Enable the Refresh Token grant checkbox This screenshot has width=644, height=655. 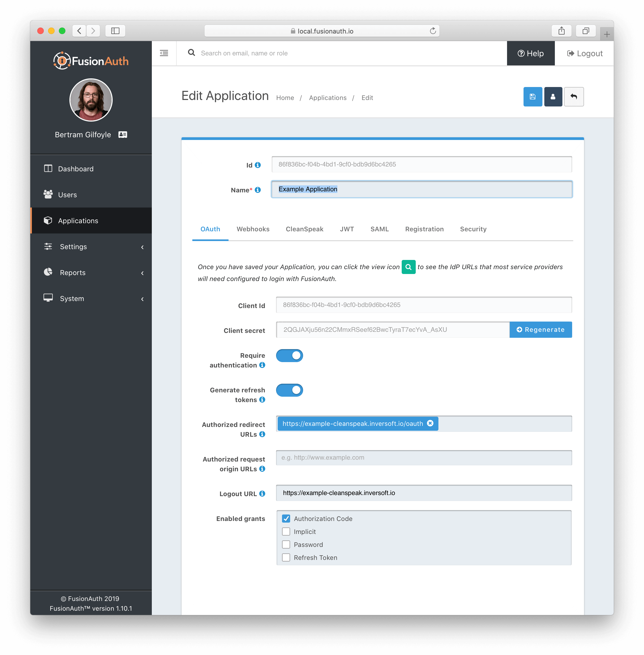[286, 557]
